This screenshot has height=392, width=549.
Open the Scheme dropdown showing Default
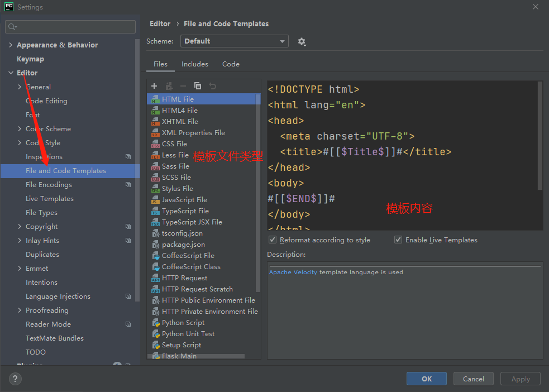(x=234, y=41)
